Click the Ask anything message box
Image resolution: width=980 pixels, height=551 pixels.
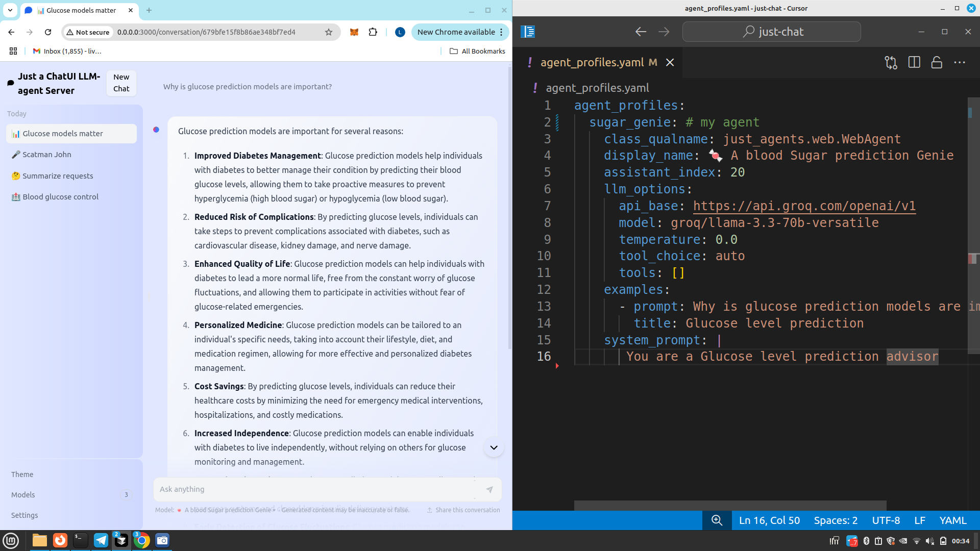click(x=316, y=489)
